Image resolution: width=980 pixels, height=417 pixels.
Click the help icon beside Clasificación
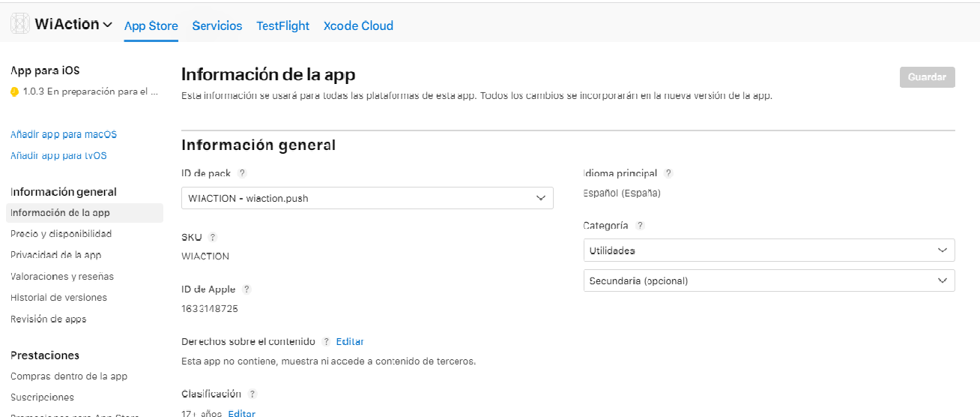[x=252, y=394]
